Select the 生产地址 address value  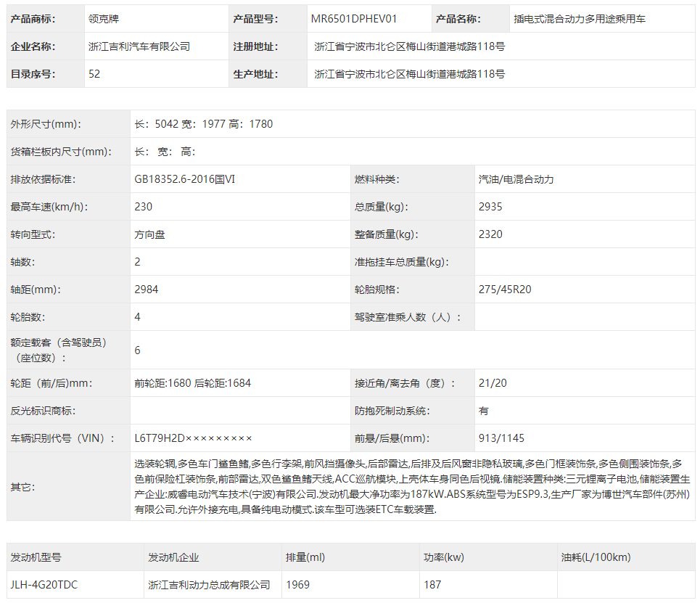tap(409, 74)
